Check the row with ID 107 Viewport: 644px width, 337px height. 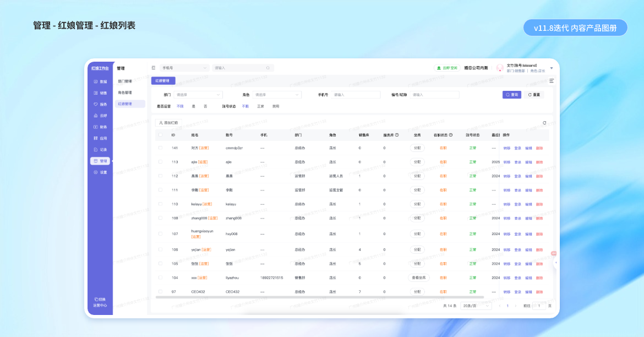click(x=160, y=233)
